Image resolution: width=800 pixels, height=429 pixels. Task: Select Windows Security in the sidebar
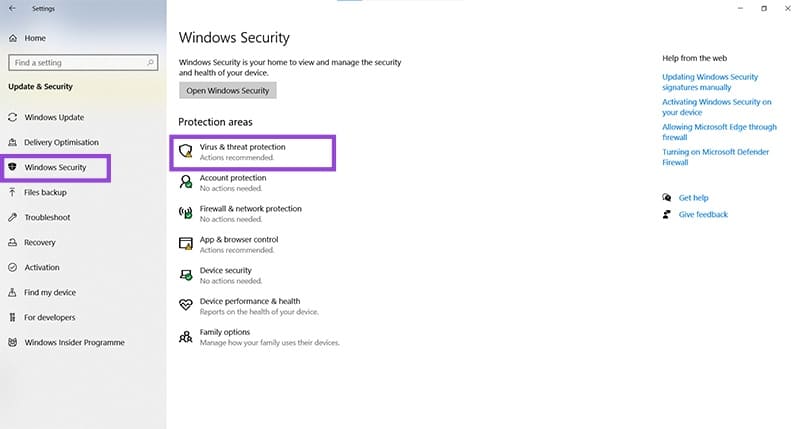tap(56, 168)
